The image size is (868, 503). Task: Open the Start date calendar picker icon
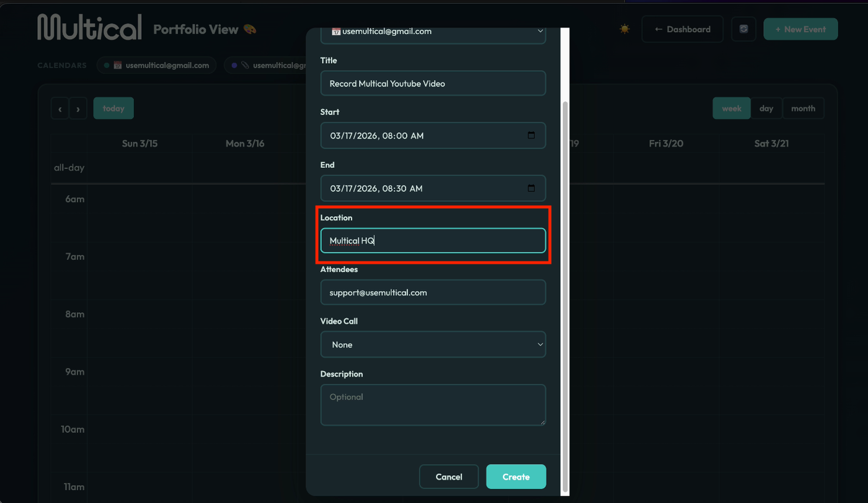coord(531,135)
